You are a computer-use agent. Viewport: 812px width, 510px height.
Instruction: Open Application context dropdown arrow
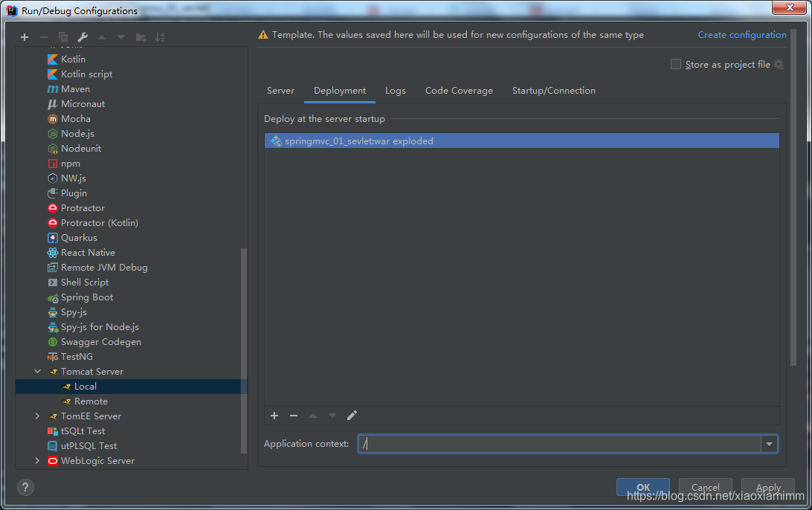[769, 445]
